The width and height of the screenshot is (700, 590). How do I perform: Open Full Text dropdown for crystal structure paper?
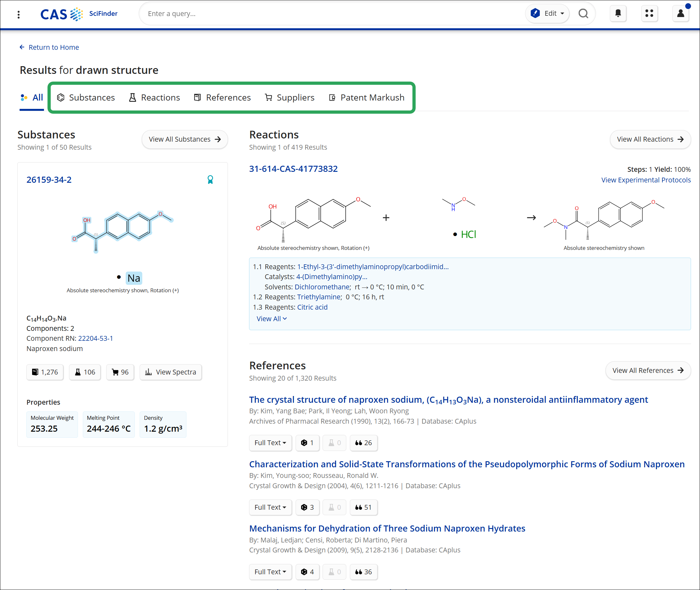tap(271, 443)
